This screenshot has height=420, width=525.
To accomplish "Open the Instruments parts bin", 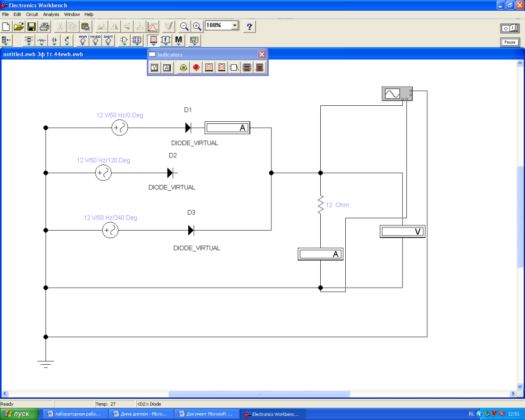I will (194, 40).
